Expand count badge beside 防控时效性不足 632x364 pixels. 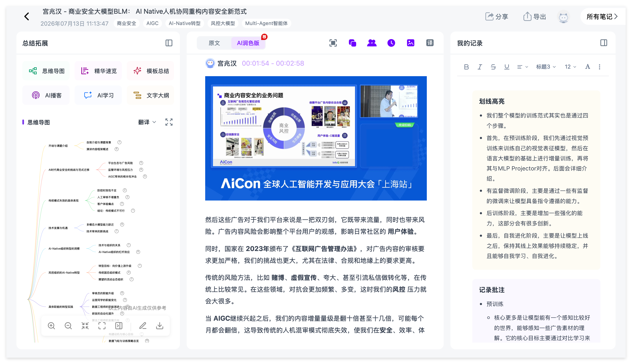click(125, 190)
